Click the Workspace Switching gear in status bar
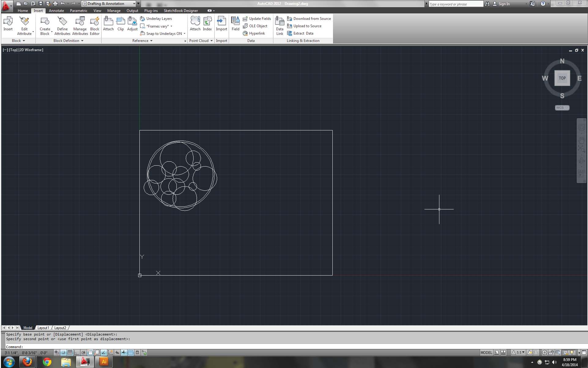Image resolution: width=588 pixels, height=368 pixels. [545, 352]
